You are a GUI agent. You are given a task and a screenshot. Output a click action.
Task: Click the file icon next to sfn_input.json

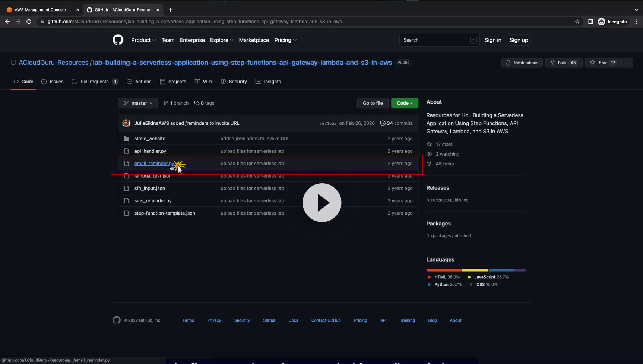point(127,188)
